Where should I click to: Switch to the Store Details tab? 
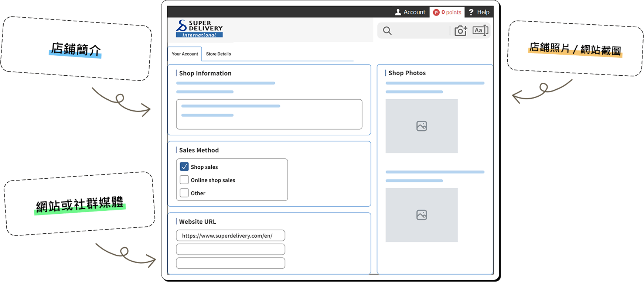coord(218,54)
